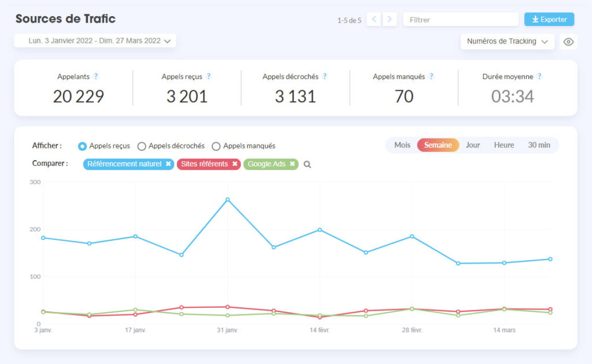Click the Exporter button

(549, 19)
